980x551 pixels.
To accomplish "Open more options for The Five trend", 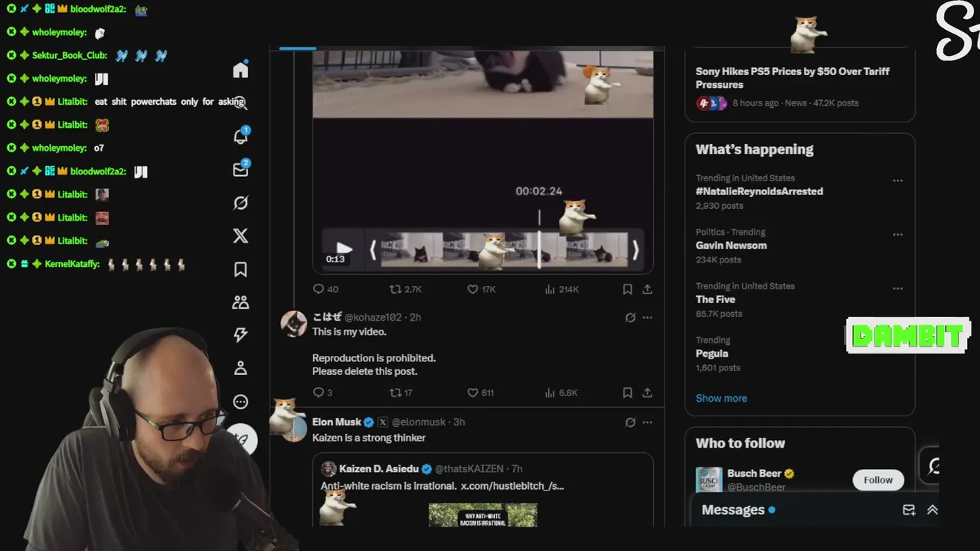I will tap(897, 289).
